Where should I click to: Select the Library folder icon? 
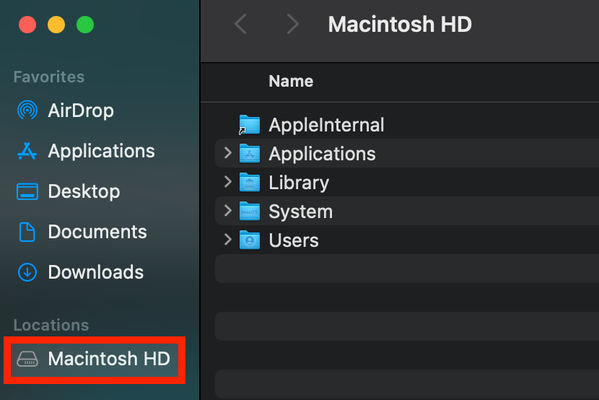click(x=249, y=182)
